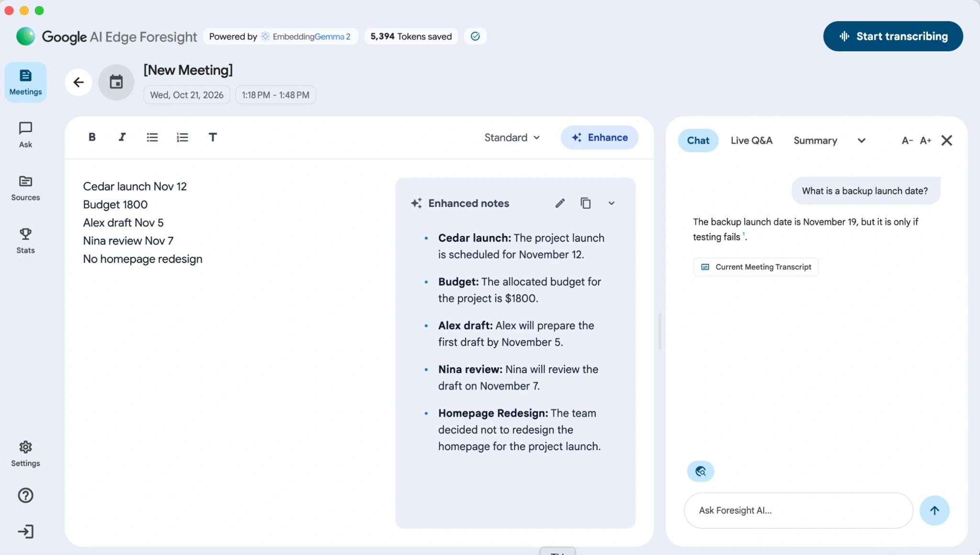Image resolution: width=980 pixels, height=555 pixels.
Task: Switch to the Live Q&A tab
Action: 751,140
